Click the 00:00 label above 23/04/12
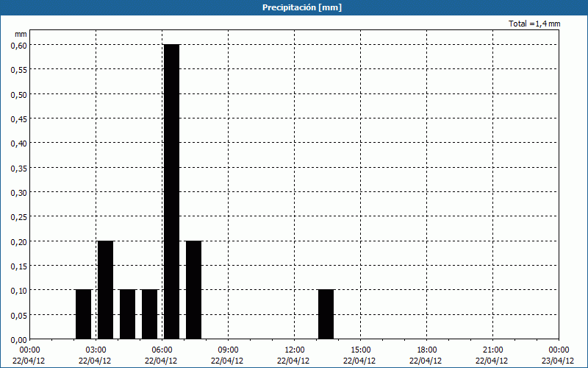588x368 pixels. (x=559, y=350)
